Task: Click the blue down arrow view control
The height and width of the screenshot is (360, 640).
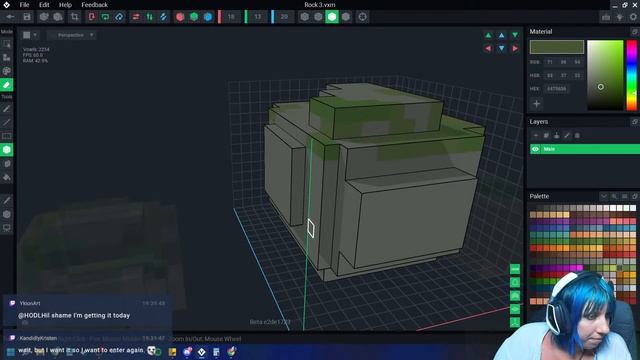Action: coord(502,49)
